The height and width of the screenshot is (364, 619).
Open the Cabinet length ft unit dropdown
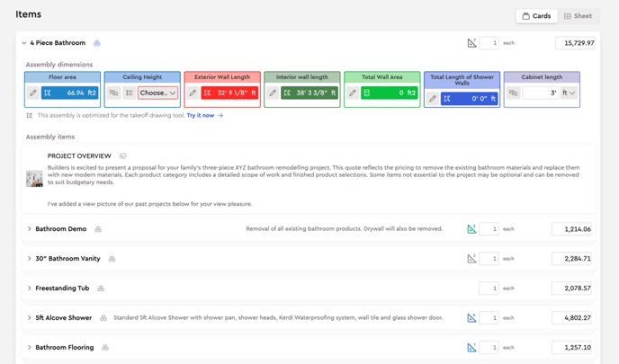point(569,93)
